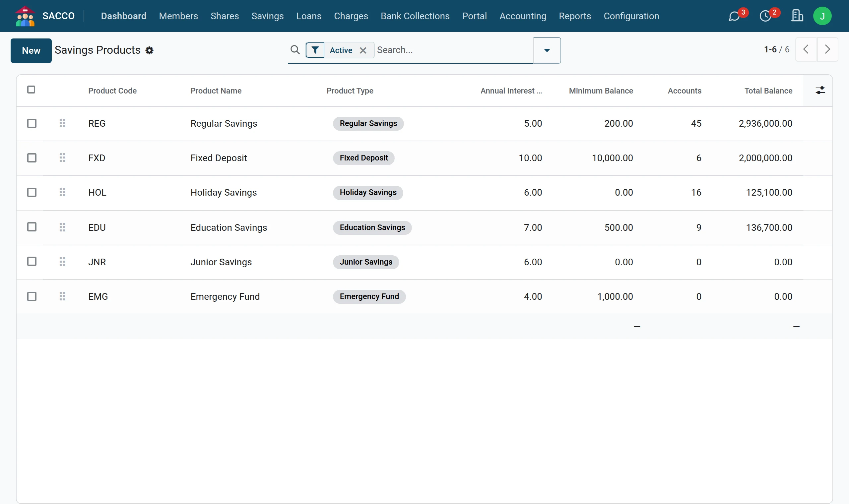Open the Bank Collections menu
Viewport: 849px width, 504px height.
coord(415,16)
